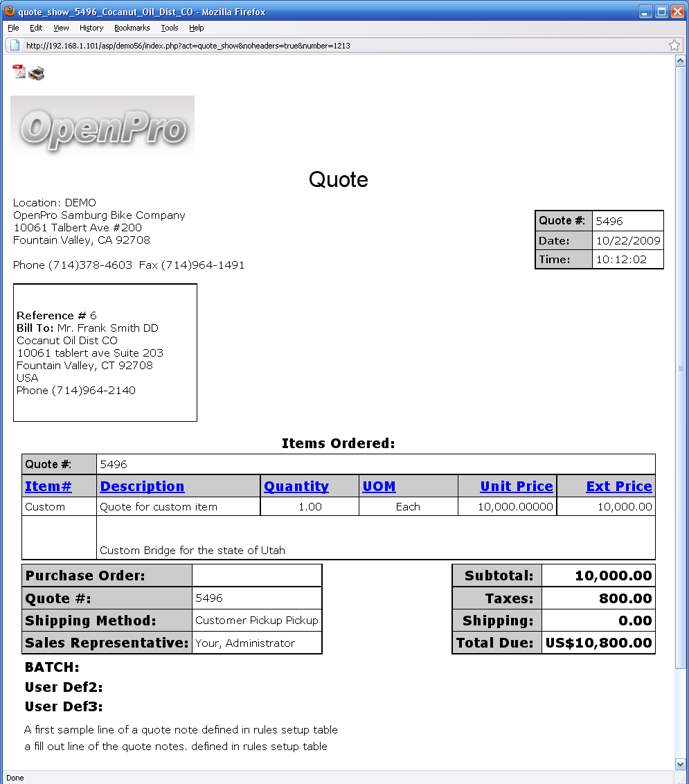This screenshot has width=689, height=784.
Task: Click the Description column header link
Action: pos(142,486)
